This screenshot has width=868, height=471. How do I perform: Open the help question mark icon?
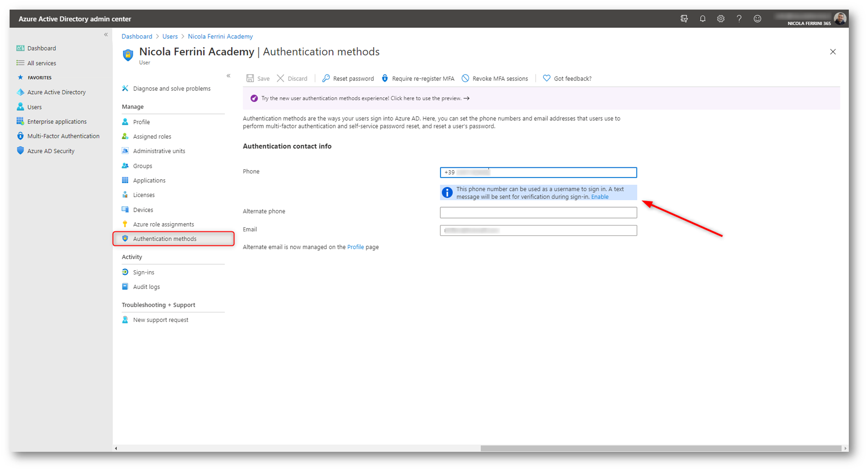click(x=739, y=19)
